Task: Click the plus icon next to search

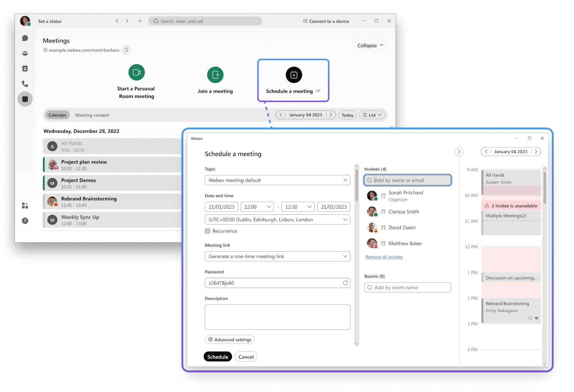Action: [x=140, y=21]
